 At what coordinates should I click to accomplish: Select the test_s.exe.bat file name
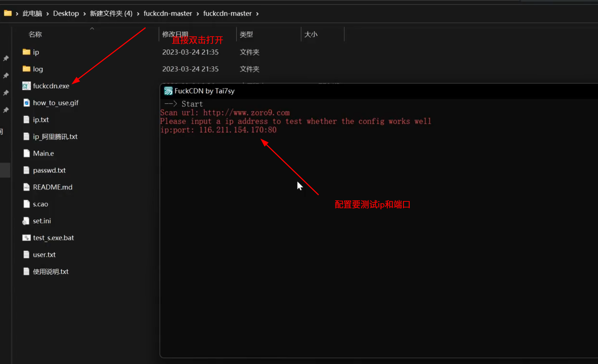click(x=54, y=238)
